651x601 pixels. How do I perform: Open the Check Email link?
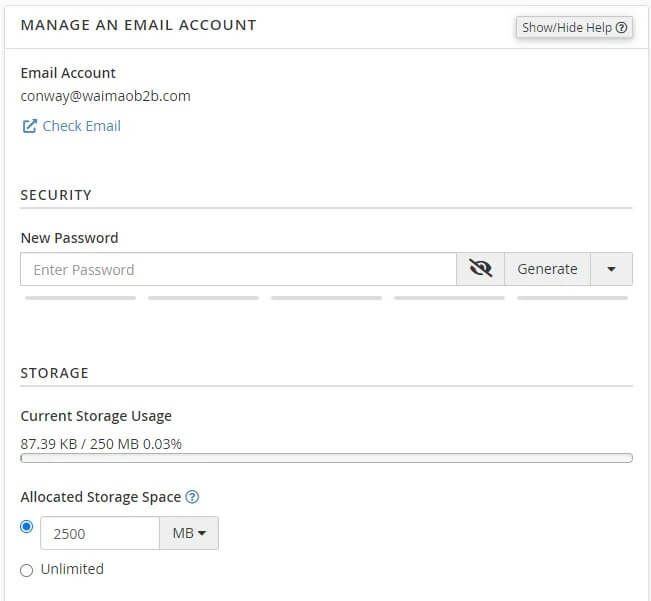tap(81, 126)
